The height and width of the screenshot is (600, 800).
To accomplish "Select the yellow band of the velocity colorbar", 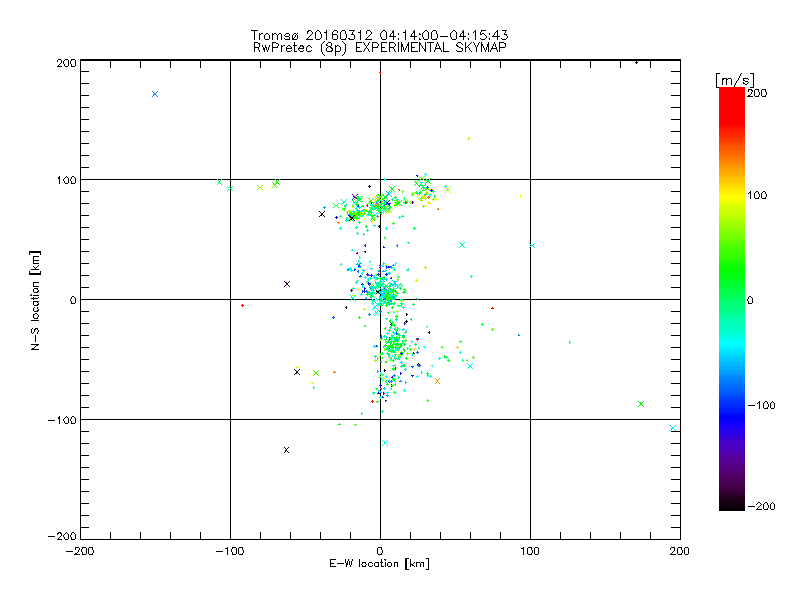I will tap(732, 195).
